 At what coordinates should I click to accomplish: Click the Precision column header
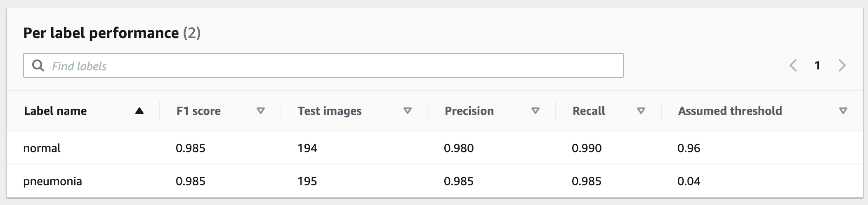click(469, 111)
